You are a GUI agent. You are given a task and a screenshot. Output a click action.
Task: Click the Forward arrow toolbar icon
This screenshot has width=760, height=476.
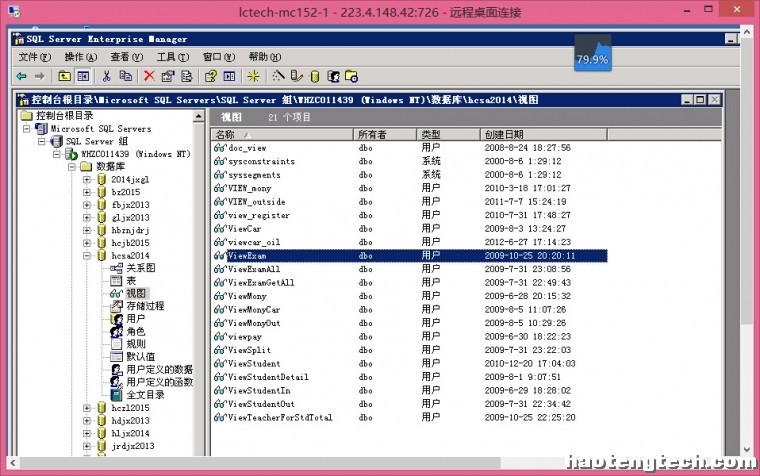[40, 76]
